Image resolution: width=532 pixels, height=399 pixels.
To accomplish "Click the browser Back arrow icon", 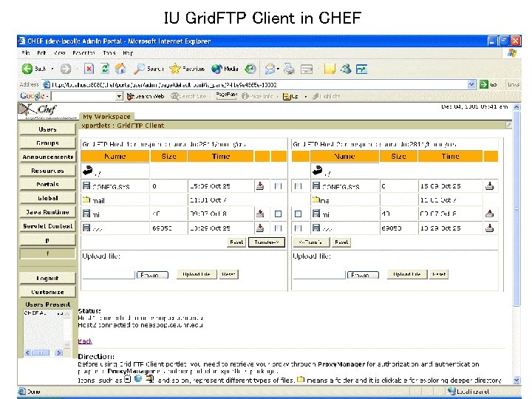I will click(27, 69).
